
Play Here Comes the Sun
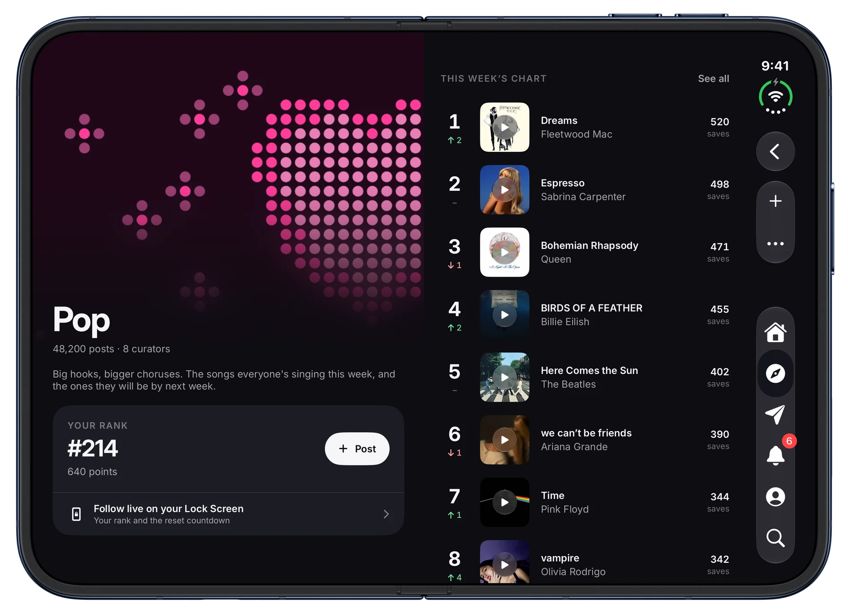(x=505, y=377)
